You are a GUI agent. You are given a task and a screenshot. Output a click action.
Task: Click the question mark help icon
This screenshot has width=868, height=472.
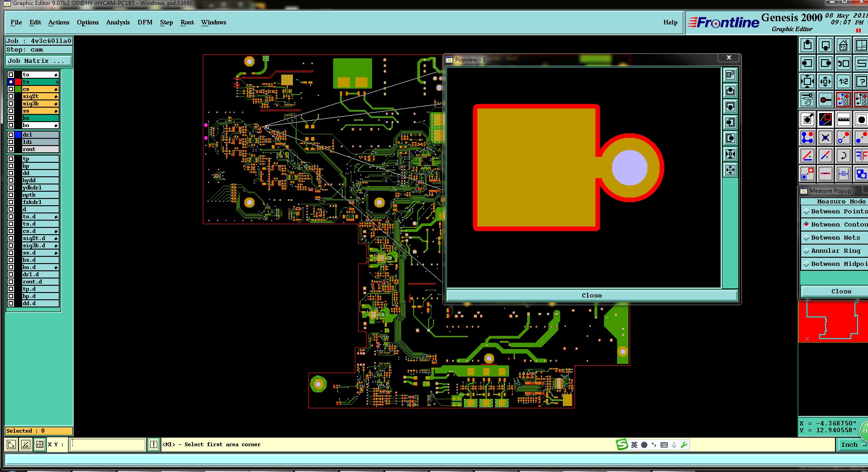coord(861,81)
